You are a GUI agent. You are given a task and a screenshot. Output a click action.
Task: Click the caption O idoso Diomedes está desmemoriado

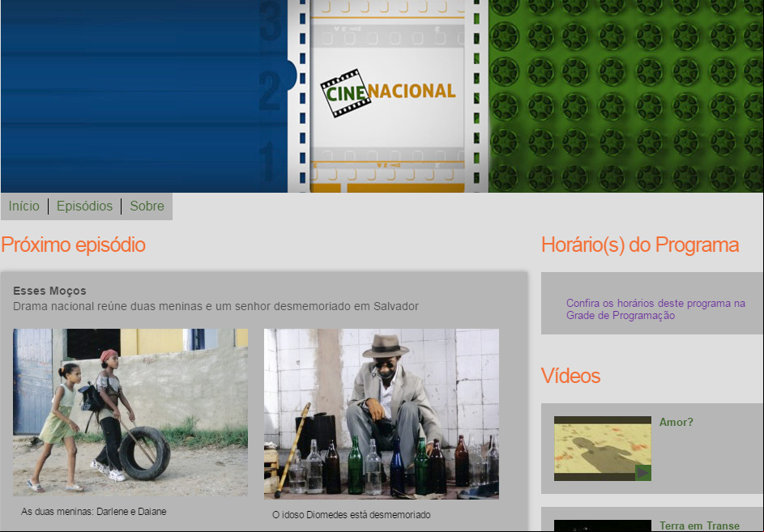(352, 514)
